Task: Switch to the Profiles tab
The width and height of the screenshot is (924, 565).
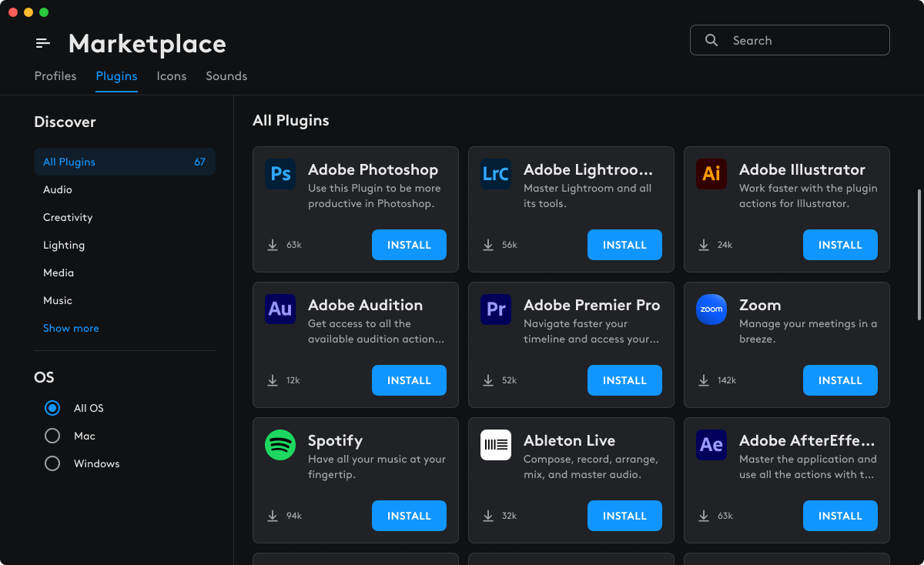Action: pos(55,76)
